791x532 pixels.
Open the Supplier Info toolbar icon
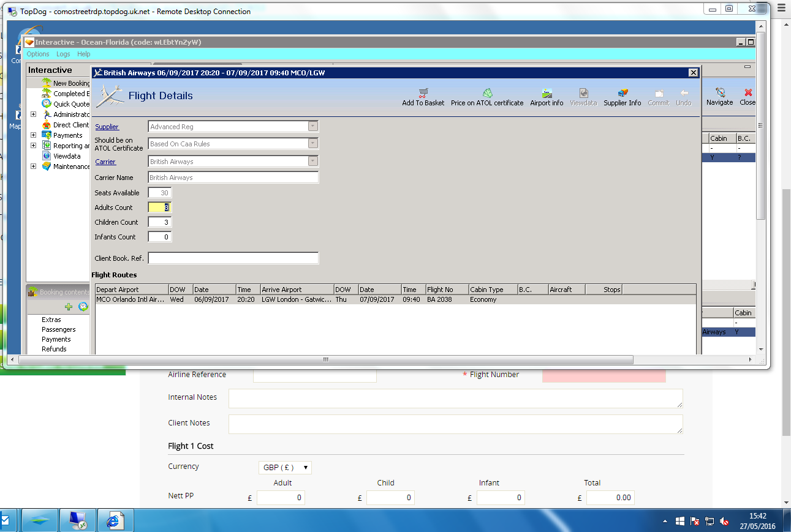click(x=623, y=93)
